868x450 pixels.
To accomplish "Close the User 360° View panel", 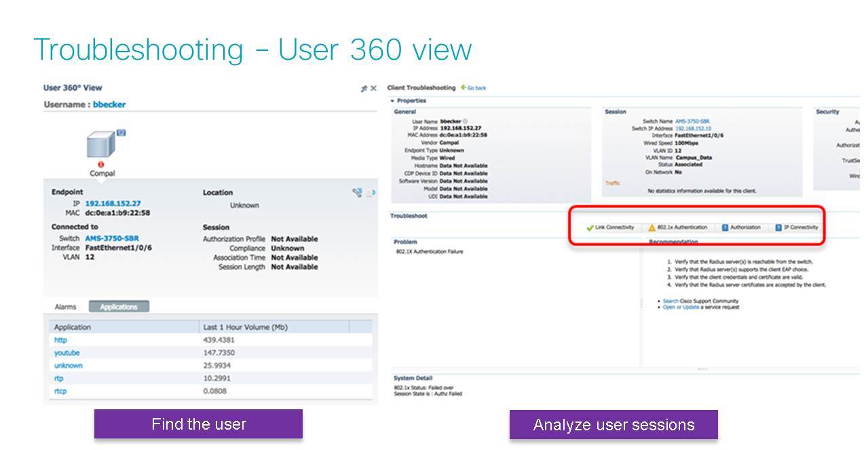I will 373,88.
